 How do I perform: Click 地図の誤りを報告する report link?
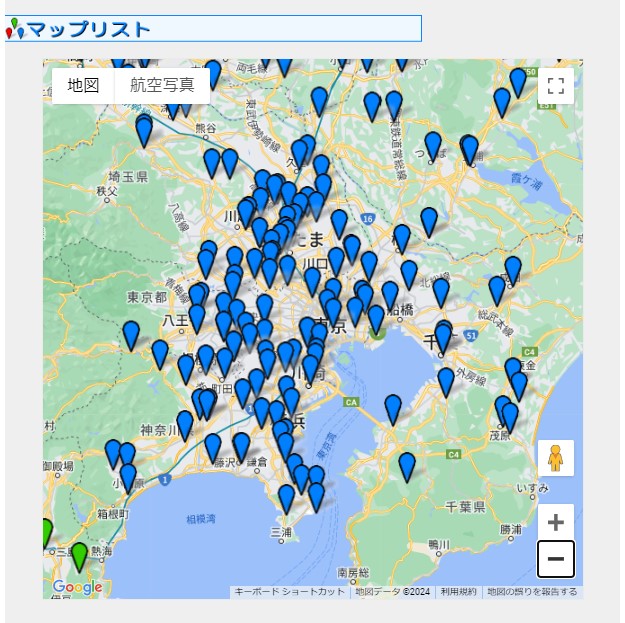point(532,592)
